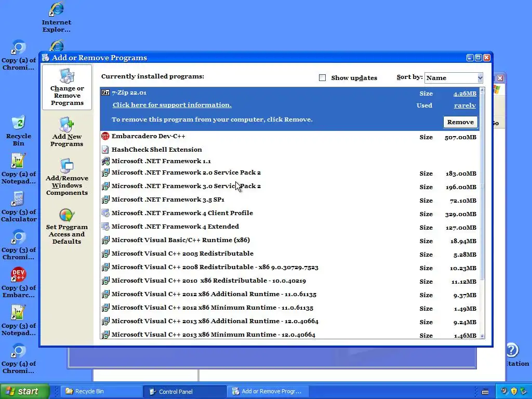Click the Visual C++ 2010 x86 Redistributable icon

105,281
